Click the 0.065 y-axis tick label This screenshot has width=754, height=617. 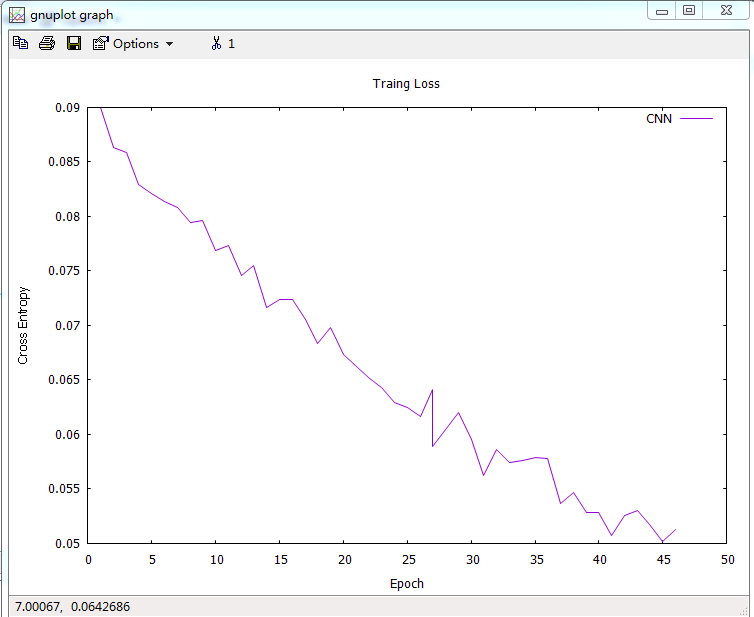click(64, 380)
